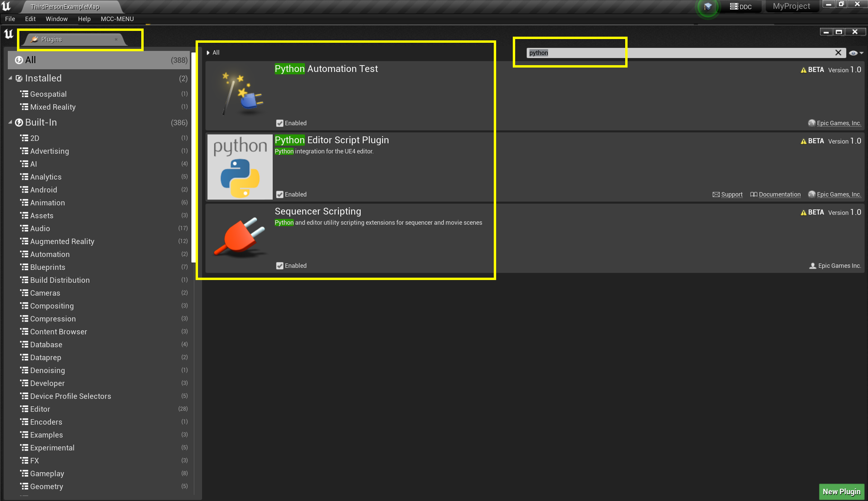Click the Installed category icon

[19, 78]
